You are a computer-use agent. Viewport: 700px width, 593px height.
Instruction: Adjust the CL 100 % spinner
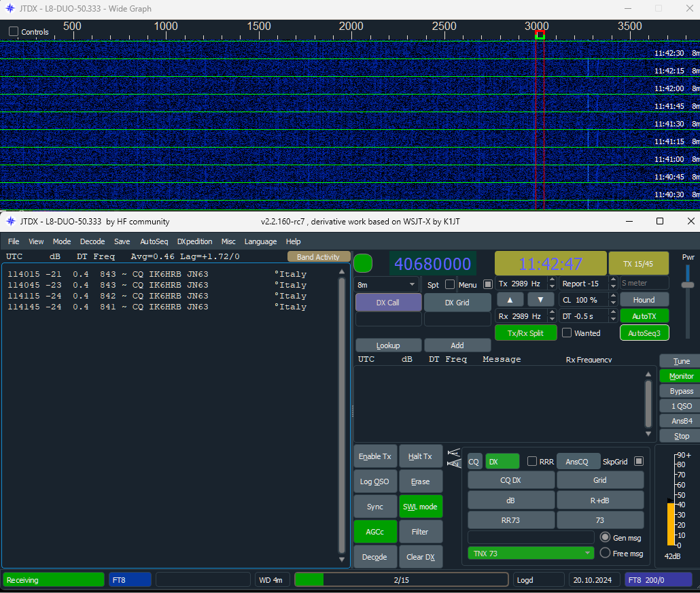(588, 300)
